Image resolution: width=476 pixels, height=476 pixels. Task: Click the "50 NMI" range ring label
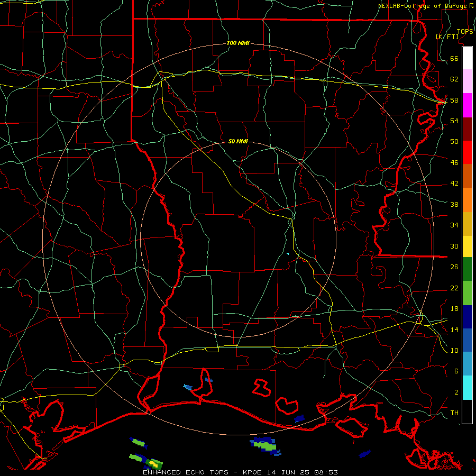point(238,141)
